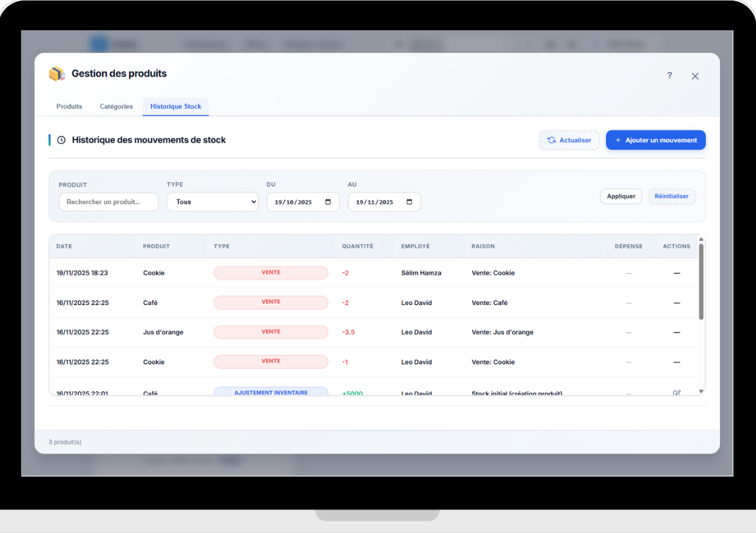Open the Type dropdown showing Tous

212,201
